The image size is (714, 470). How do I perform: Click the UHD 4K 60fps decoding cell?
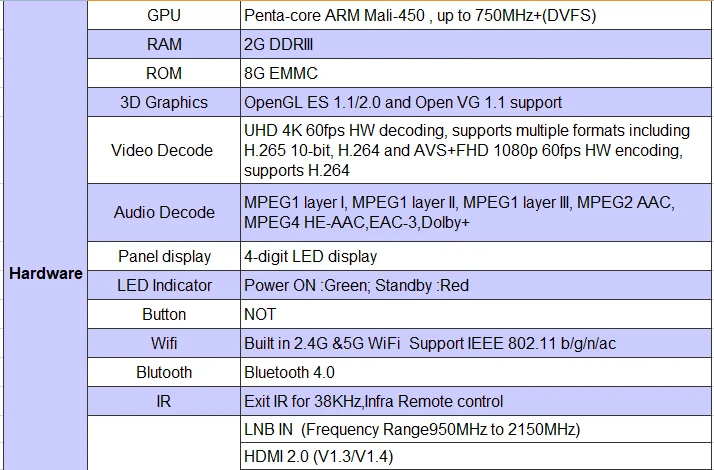(477, 150)
